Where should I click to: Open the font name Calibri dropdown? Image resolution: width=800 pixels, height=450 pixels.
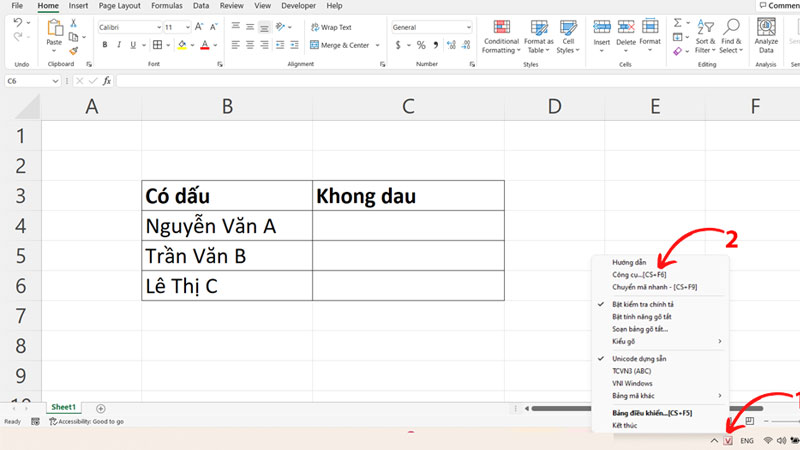point(159,27)
